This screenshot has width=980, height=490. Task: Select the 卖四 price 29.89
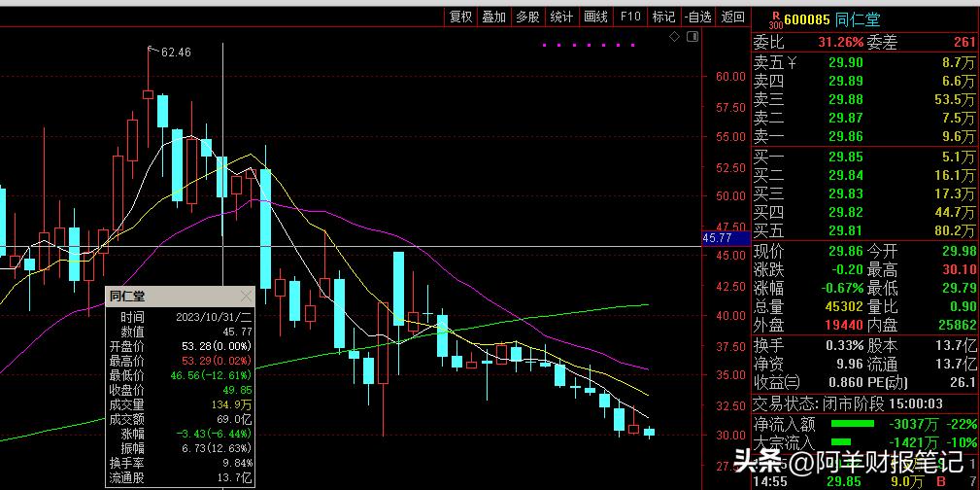846,81
